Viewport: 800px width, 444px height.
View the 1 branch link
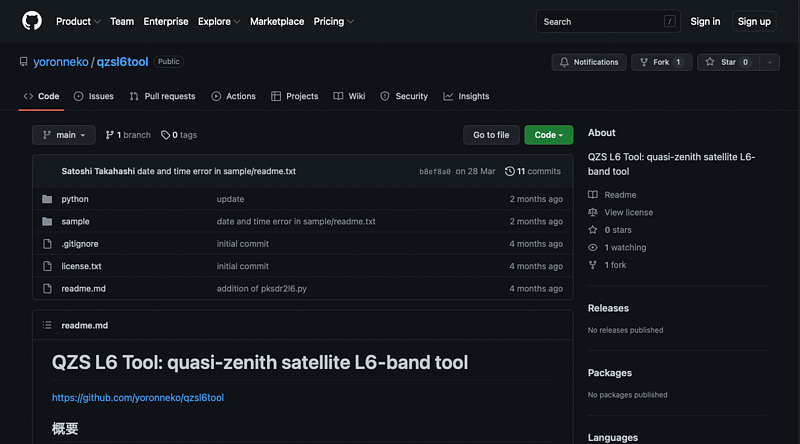click(128, 135)
